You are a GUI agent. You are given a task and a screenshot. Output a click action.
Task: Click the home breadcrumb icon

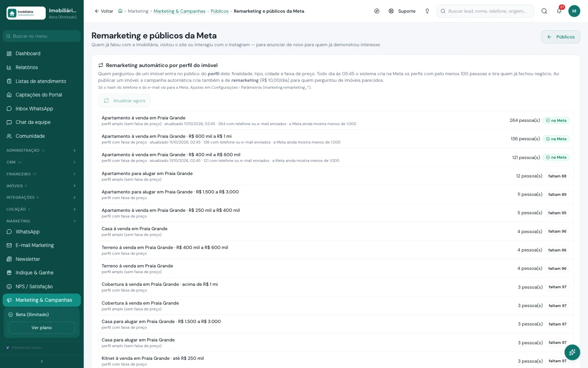pos(120,11)
